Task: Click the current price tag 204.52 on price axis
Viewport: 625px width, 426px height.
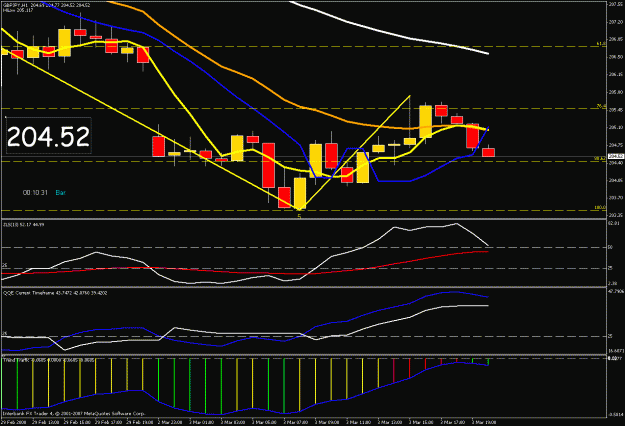Action: tap(616, 156)
